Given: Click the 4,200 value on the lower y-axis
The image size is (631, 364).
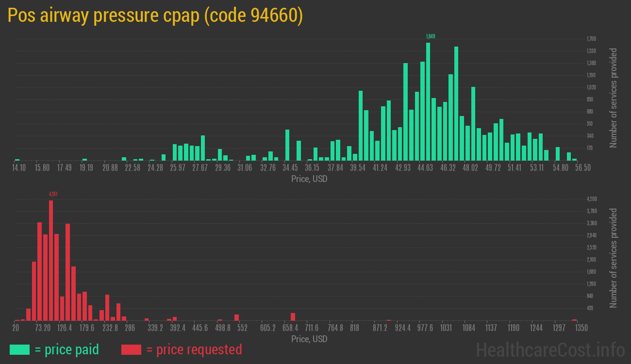Looking at the screenshot, I should tap(591, 199).
